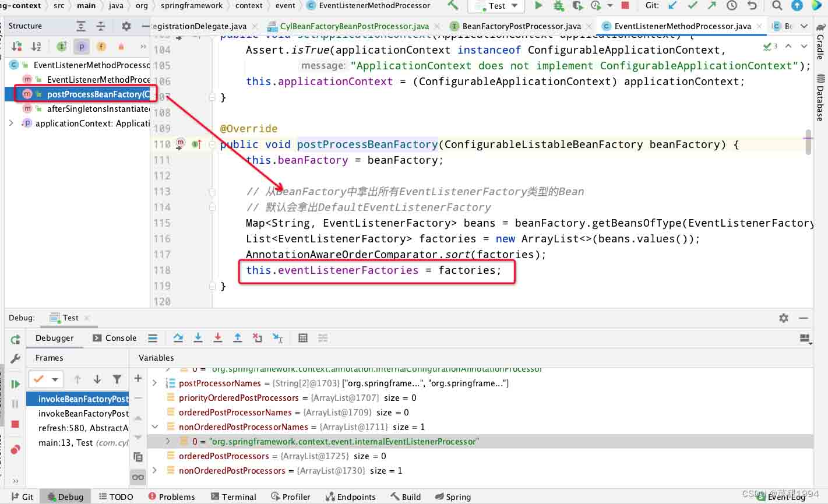Open Endpoints tool window
Image resolution: width=828 pixels, height=504 pixels.
351,497
